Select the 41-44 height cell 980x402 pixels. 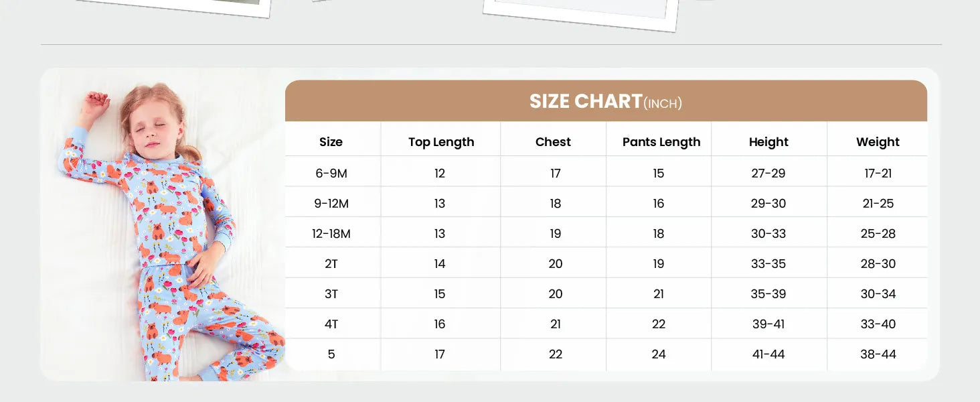(768, 354)
